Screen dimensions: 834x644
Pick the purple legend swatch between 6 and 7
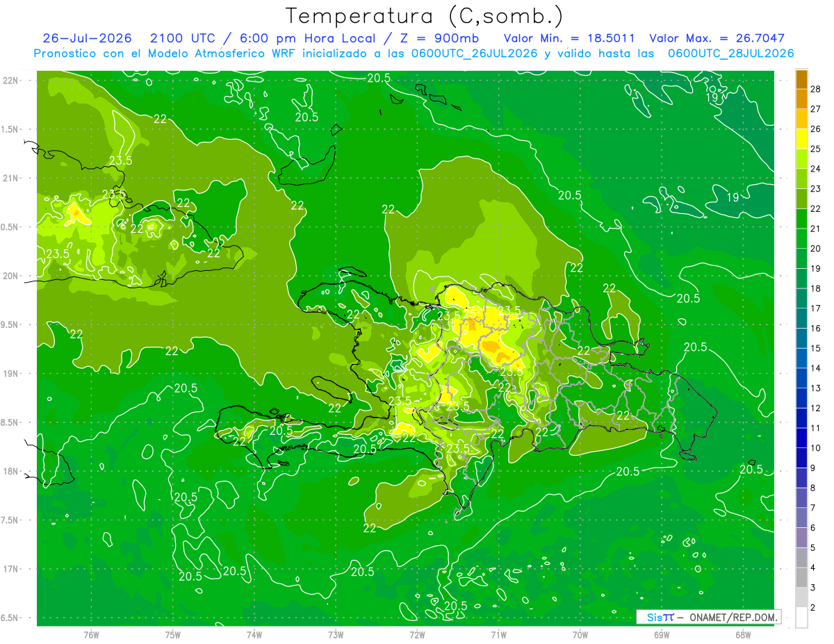tap(801, 518)
